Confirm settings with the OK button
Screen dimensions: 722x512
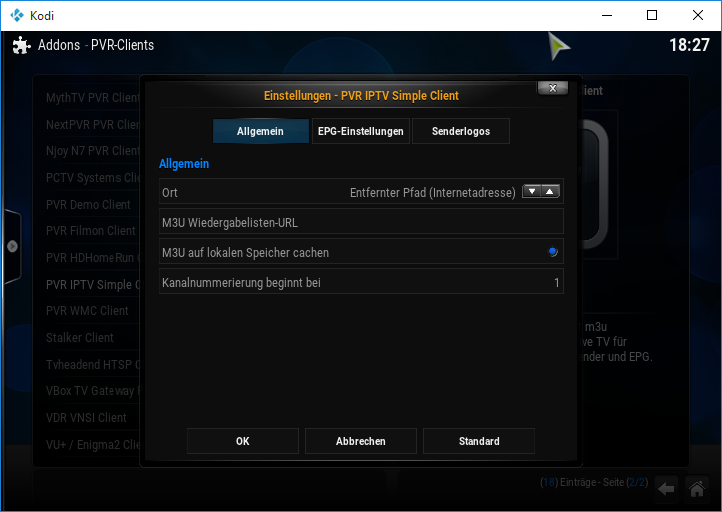(x=243, y=441)
